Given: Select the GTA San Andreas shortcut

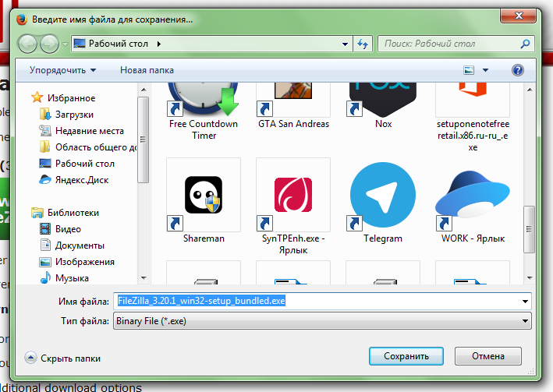Looking at the screenshot, I should pyautogui.click(x=293, y=106).
